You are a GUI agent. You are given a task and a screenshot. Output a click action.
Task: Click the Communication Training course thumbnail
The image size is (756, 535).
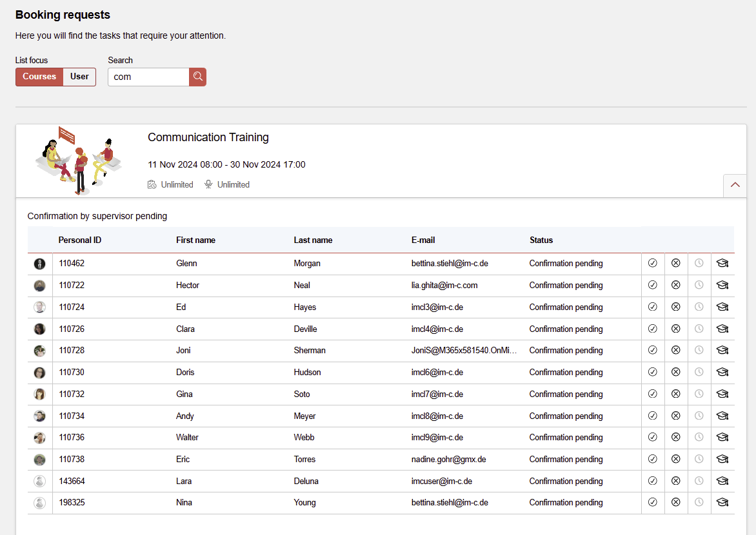tap(77, 160)
